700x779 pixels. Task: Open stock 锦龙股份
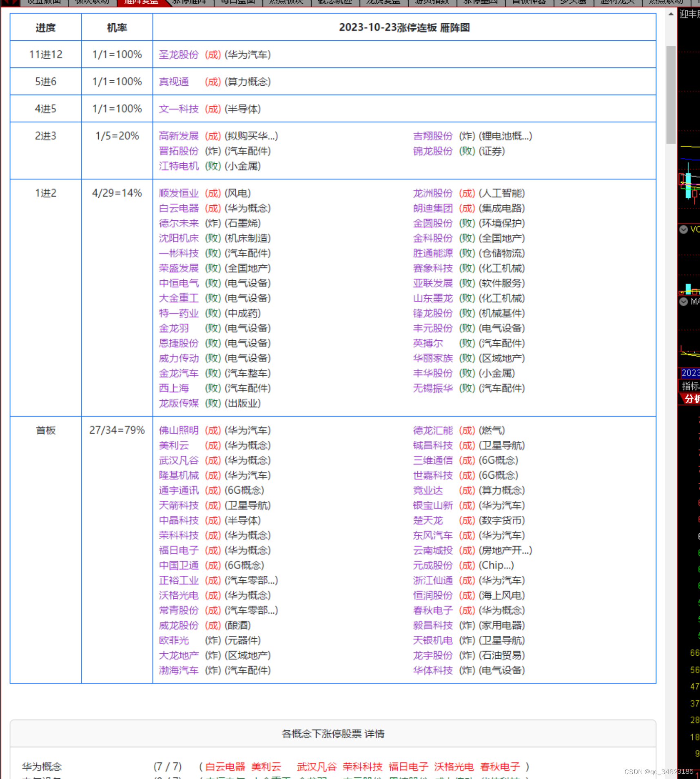433,151
